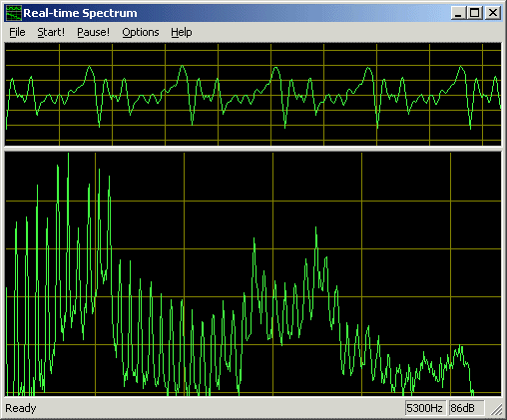Open the Options menu
507x420 pixels.
click(x=141, y=32)
